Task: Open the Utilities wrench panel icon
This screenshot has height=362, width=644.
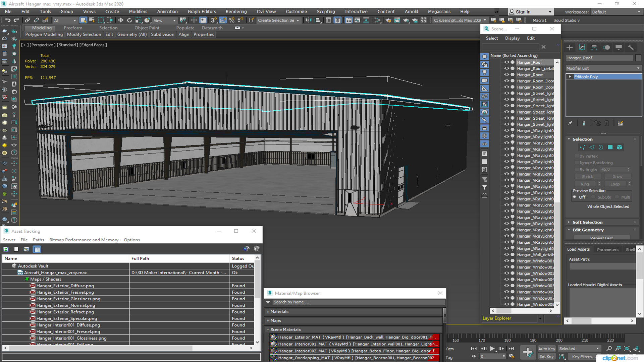Action: (x=631, y=47)
